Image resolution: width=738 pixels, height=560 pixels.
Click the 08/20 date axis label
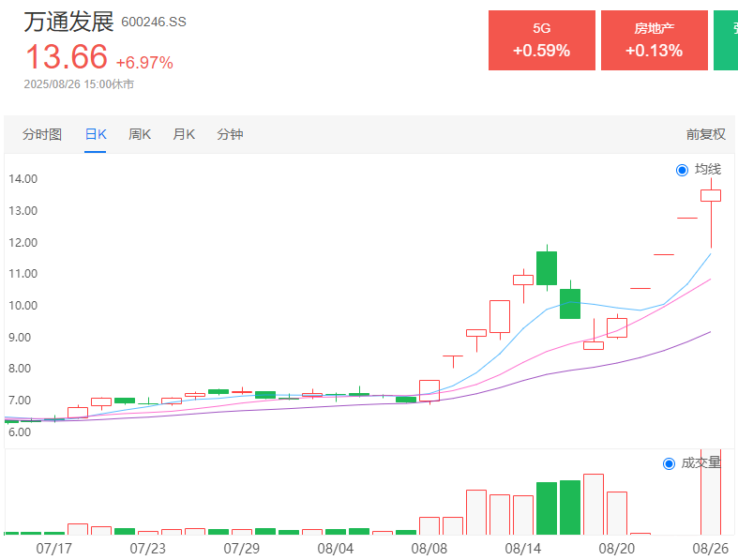pyautogui.click(x=617, y=549)
